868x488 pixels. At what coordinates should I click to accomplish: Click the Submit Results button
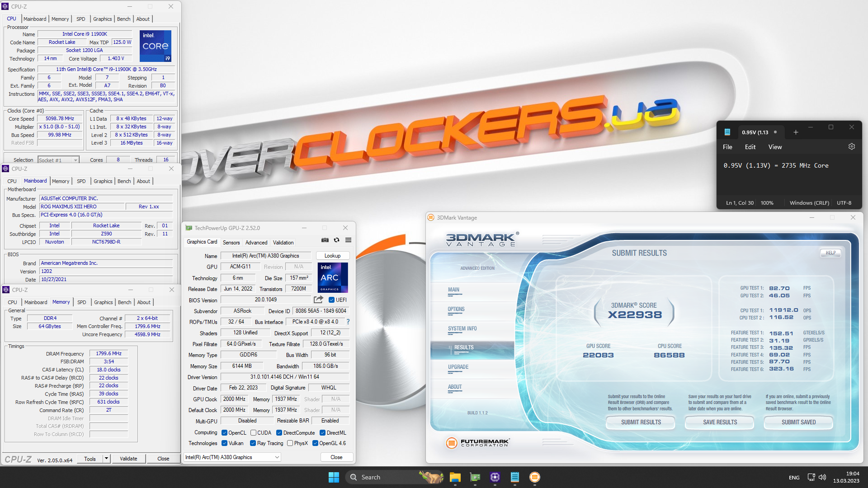click(641, 422)
